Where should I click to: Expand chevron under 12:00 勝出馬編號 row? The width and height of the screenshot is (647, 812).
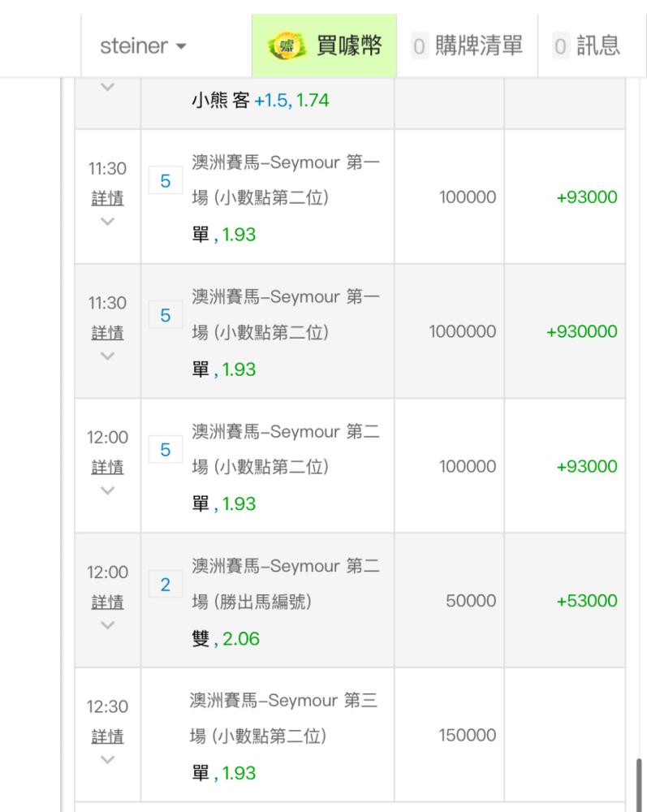tap(107, 625)
